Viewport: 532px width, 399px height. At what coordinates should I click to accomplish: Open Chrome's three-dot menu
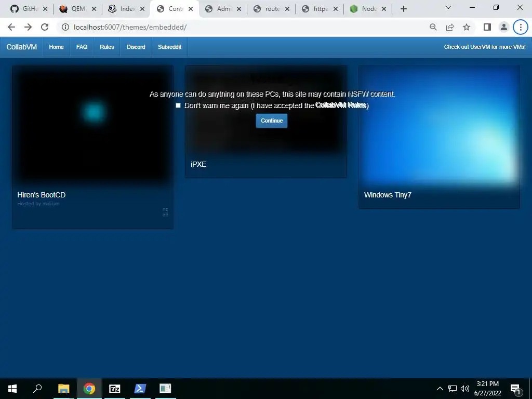(521, 27)
